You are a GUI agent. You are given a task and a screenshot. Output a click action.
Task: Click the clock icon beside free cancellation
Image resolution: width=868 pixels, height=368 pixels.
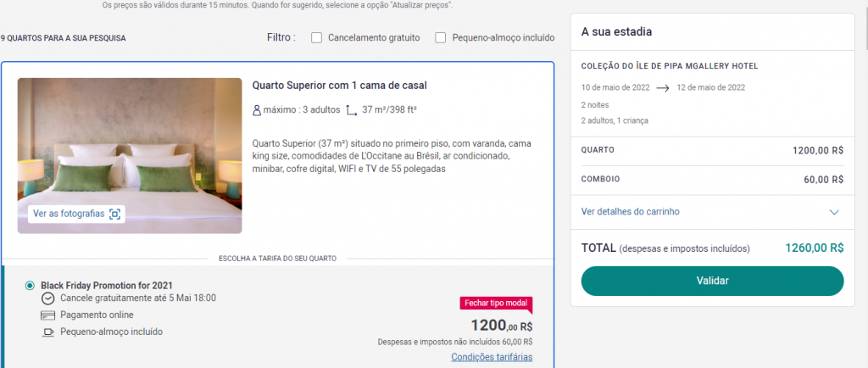pyautogui.click(x=48, y=298)
